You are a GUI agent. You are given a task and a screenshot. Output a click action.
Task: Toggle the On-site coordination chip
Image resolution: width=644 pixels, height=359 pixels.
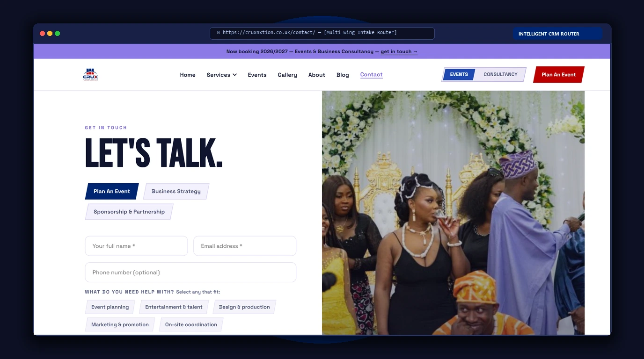pos(191,324)
